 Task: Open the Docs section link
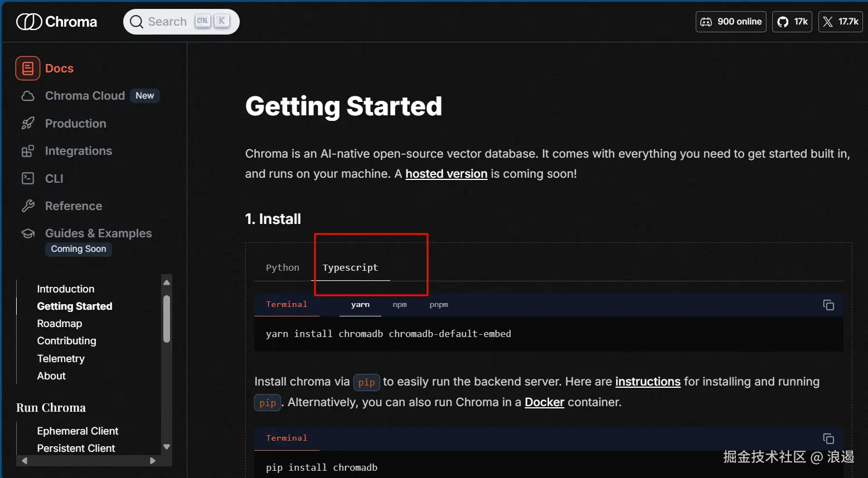coord(59,69)
